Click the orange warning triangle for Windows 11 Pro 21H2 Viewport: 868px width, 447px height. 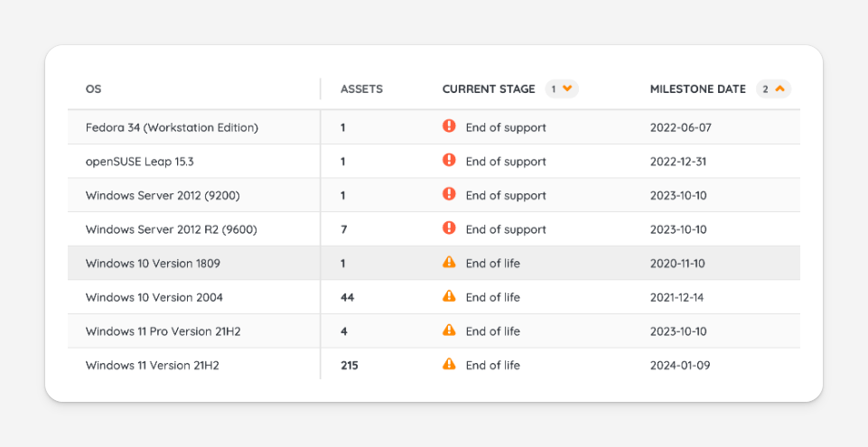pos(449,331)
